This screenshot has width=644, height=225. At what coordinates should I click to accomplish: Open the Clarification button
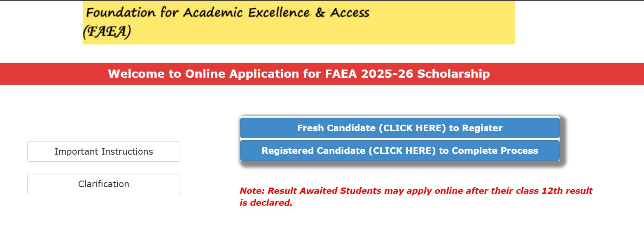pos(104,184)
